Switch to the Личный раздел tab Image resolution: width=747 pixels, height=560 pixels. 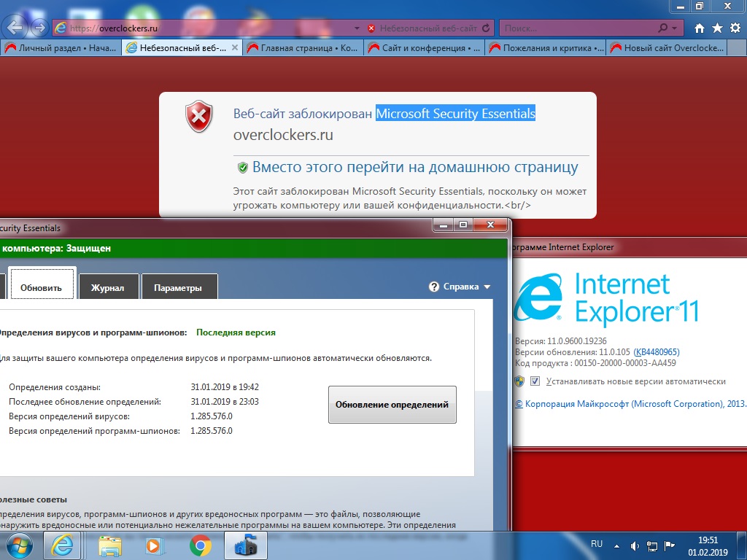pos(61,47)
